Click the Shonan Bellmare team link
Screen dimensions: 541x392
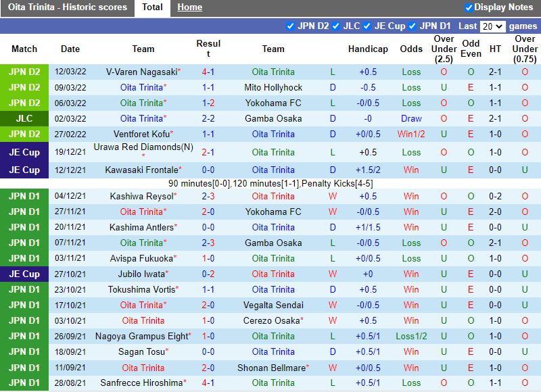point(272,368)
